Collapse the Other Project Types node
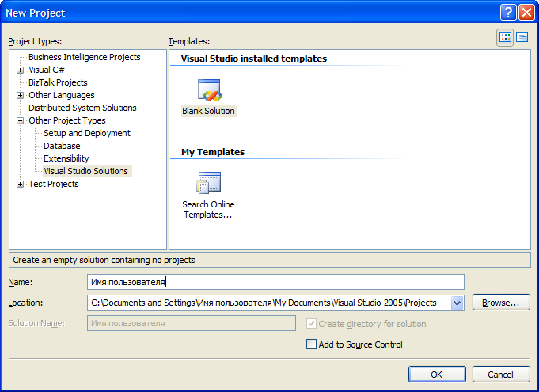The width and height of the screenshot is (539, 392). pos(21,120)
